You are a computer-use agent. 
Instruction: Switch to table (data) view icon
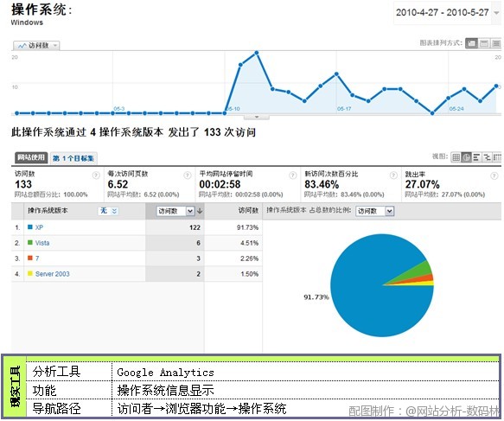point(456,157)
